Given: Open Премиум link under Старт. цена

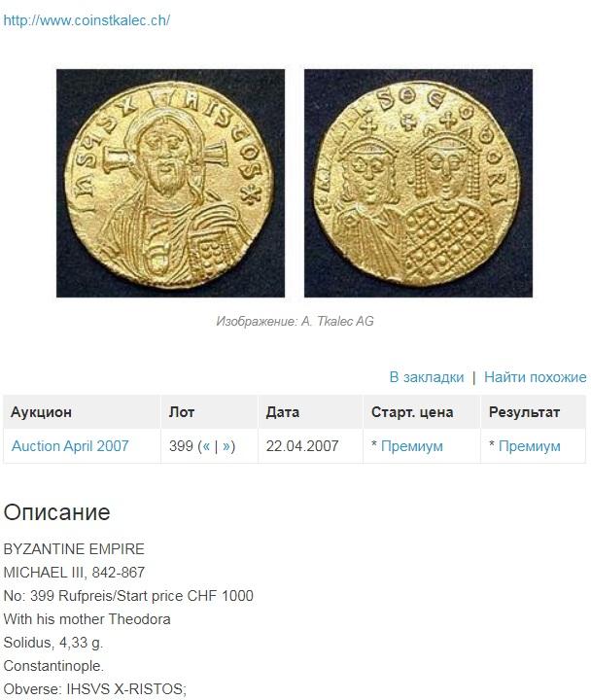Looking at the screenshot, I should point(412,446).
